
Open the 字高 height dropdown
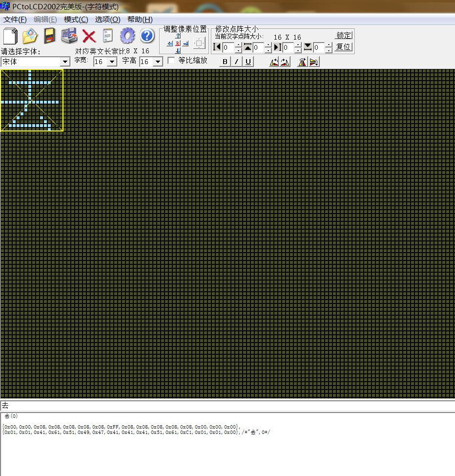158,62
